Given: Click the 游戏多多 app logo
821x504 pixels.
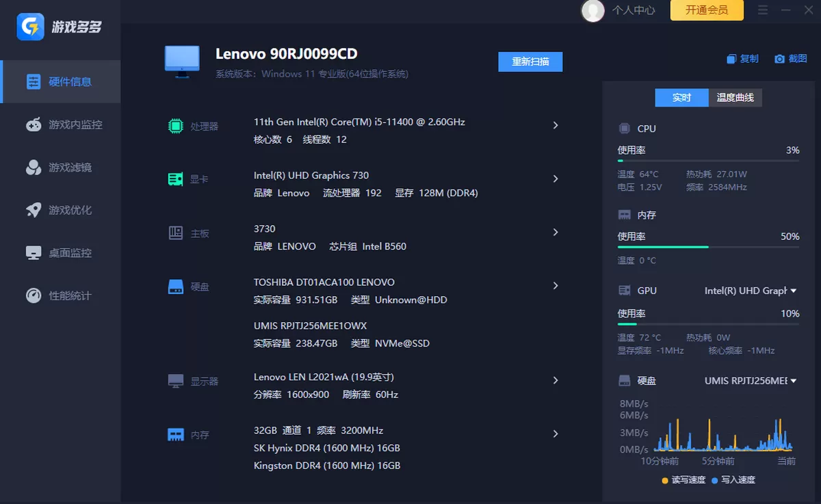Looking at the screenshot, I should pyautogui.click(x=31, y=27).
